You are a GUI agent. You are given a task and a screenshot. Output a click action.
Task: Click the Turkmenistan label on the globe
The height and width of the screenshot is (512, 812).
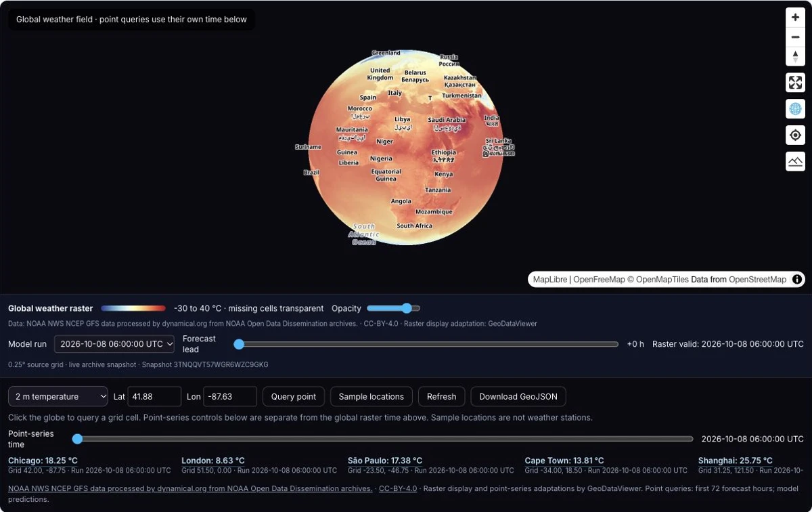pyautogui.click(x=461, y=95)
